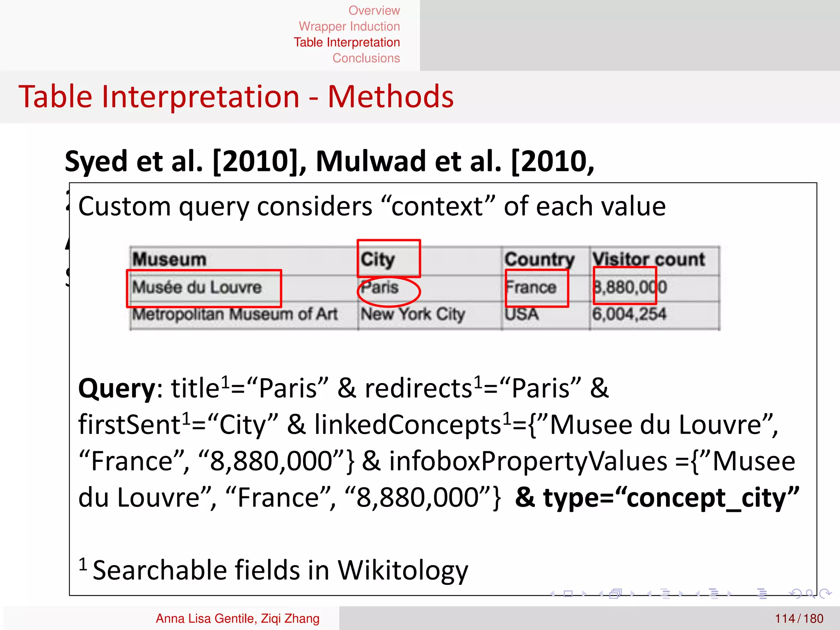
Task: Click the section navigation lines icon
Action: click(x=714, y=593)
